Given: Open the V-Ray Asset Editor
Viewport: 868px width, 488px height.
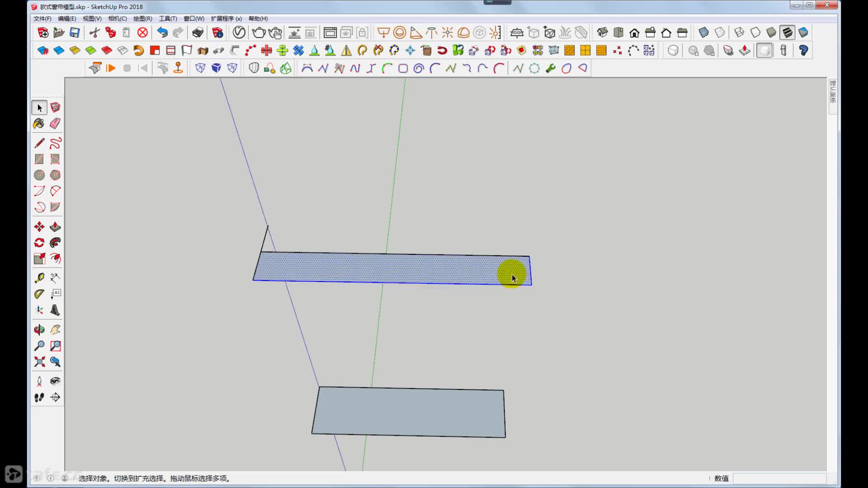Looking at the screenshot, I should tap(239, 33).
